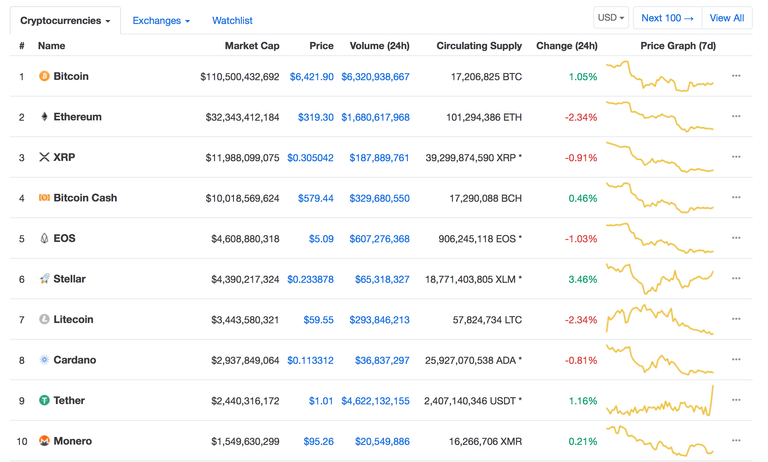
Task: Click XRP price $0.305042
Action: tap(310, 158)
